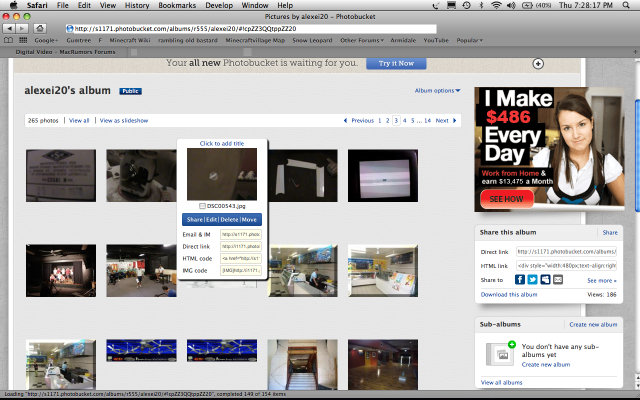The height and width of the screenshot is (400, 640).
Task: Open the Time Machine menu icon
Action: [466, 5]
